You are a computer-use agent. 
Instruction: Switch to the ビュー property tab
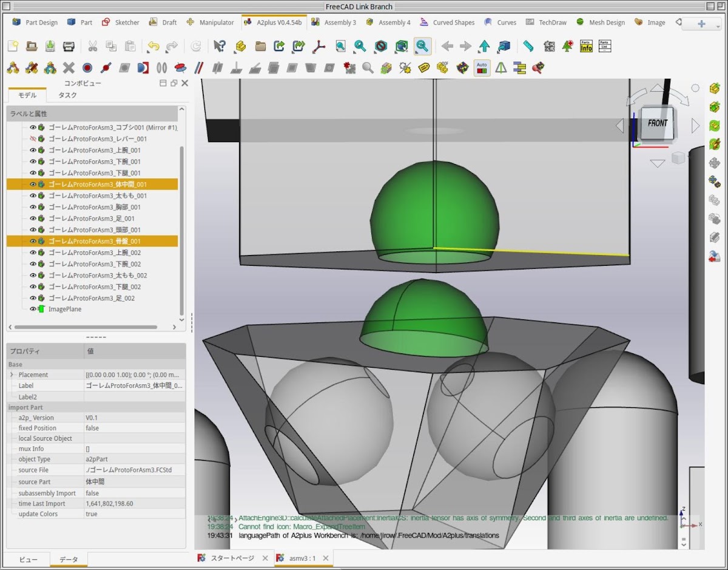click(28, 559)
